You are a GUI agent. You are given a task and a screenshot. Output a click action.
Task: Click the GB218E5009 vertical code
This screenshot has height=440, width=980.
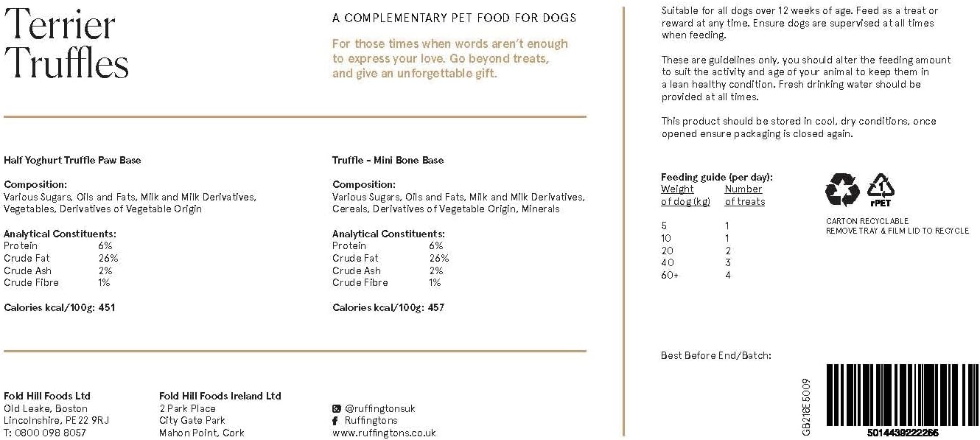point(805,399)
